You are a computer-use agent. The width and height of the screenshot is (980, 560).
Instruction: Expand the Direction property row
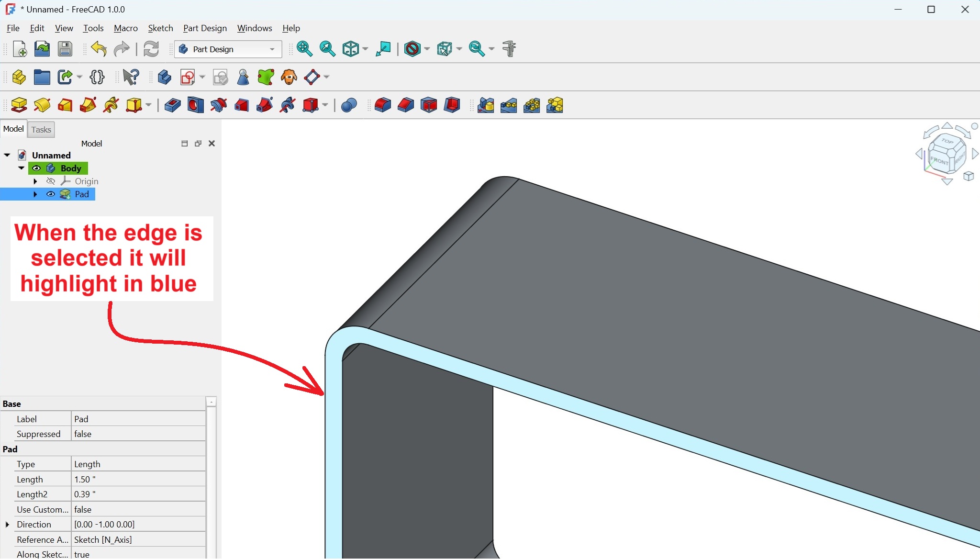coord(7,525)
